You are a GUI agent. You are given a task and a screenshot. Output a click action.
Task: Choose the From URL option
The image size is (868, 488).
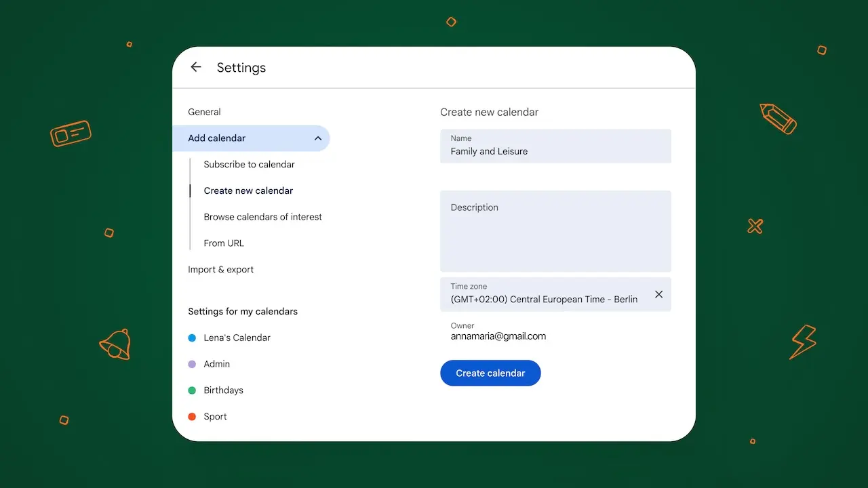click(x=224, y=243)
